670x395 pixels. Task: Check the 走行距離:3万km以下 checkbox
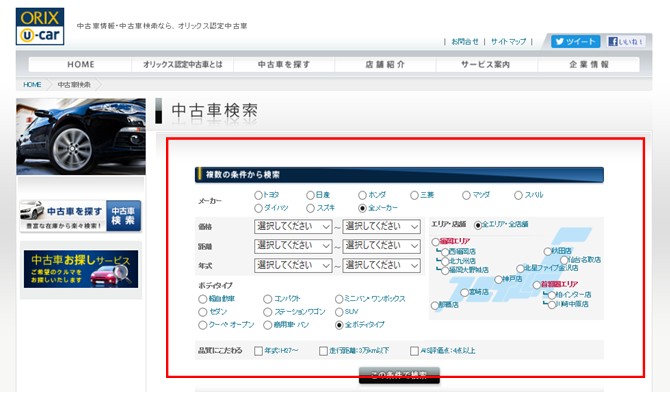pos(323,351)
